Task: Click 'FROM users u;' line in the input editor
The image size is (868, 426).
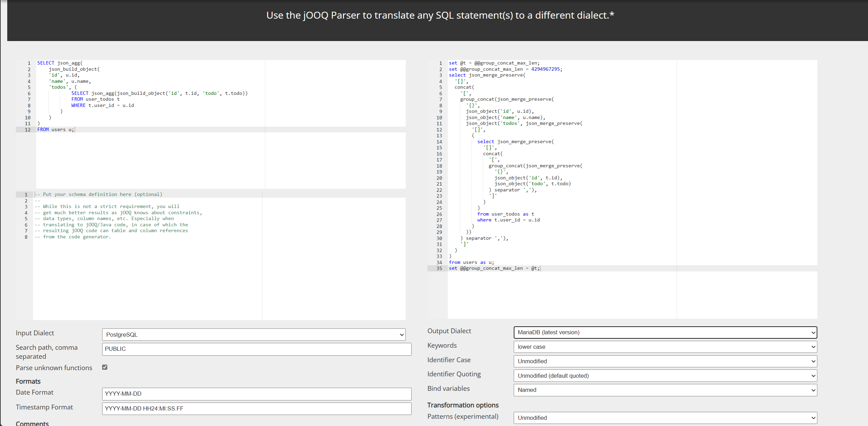Action: (x=56, y=130)
